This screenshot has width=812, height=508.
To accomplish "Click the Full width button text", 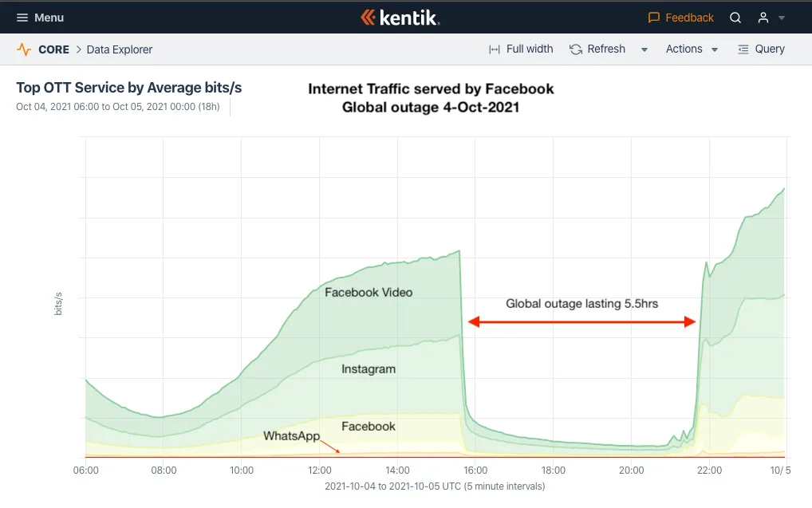I will (530, 49).
